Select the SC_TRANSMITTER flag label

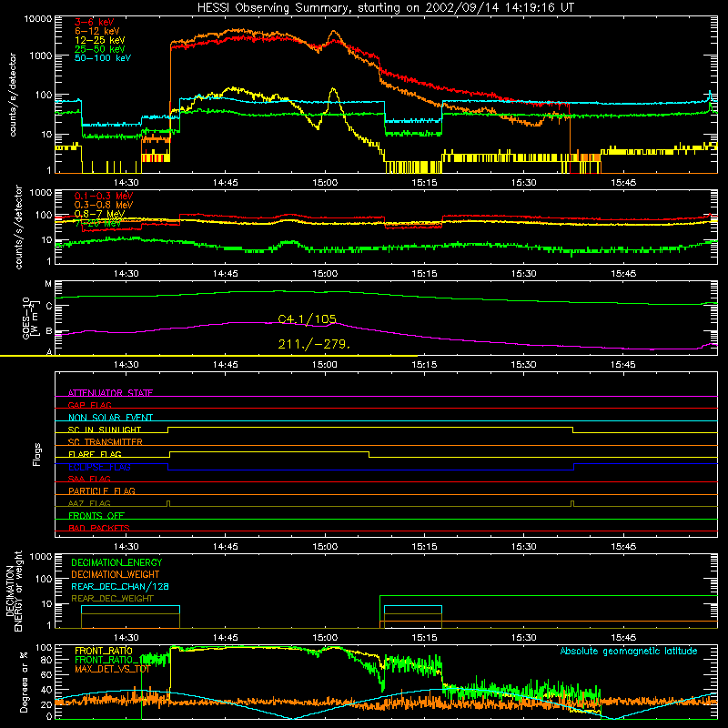click(x=106, y=442)
